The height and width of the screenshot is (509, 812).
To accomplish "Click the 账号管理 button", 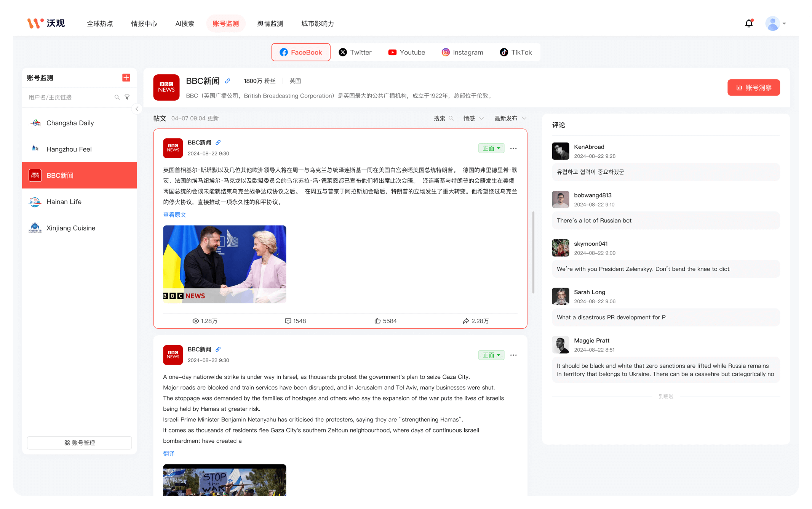I will (80, 443).
